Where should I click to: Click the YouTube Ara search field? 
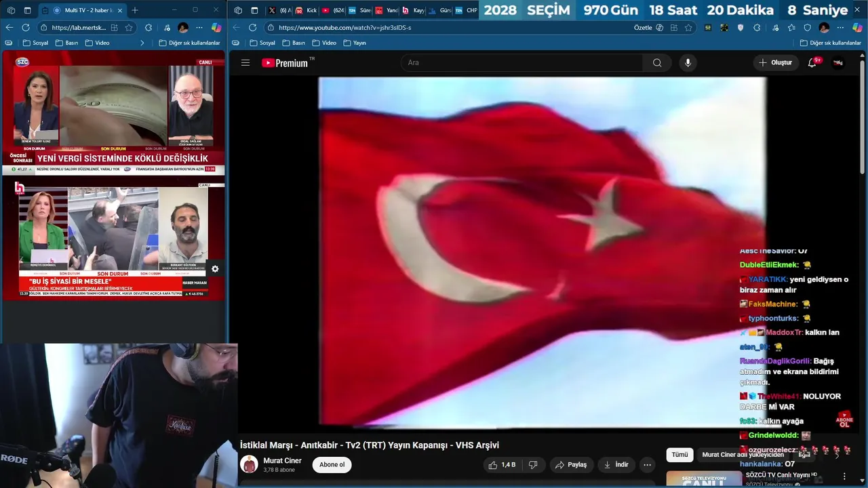pos(522,62)
